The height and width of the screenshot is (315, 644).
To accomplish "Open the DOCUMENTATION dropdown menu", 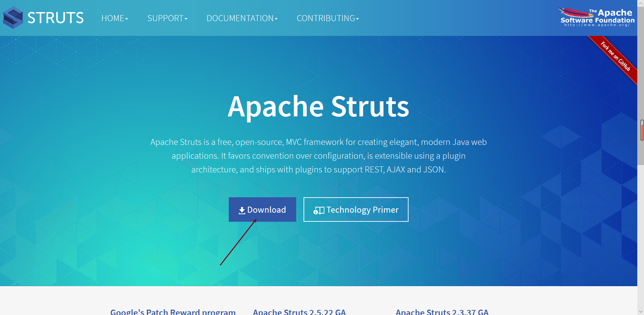I will [242, 18].
